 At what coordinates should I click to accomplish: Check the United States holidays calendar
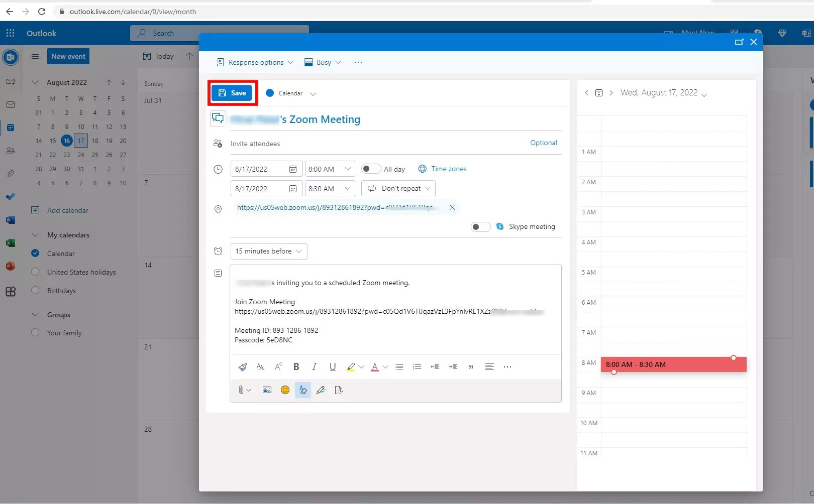click(x=35, y=272)
